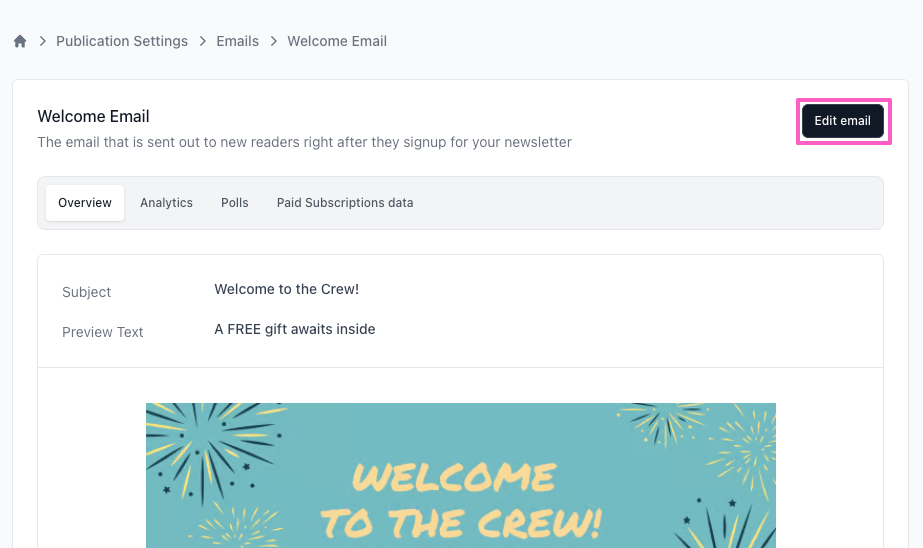This screenshot has width=923, height=548.
Task: Switch to the Polls tab
Action: (235, 203)
